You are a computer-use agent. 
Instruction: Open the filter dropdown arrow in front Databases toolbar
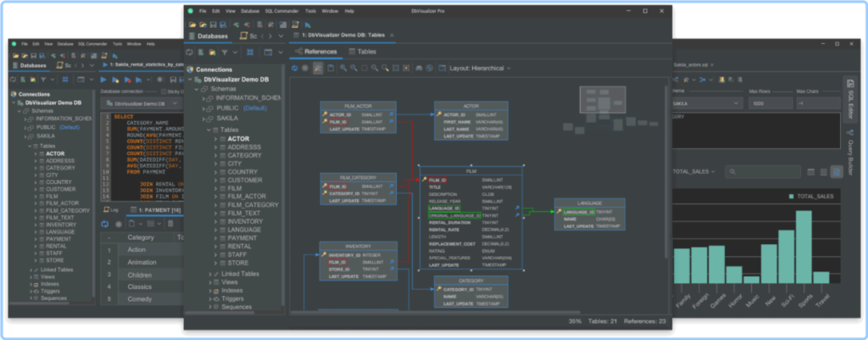pos(236,52)
